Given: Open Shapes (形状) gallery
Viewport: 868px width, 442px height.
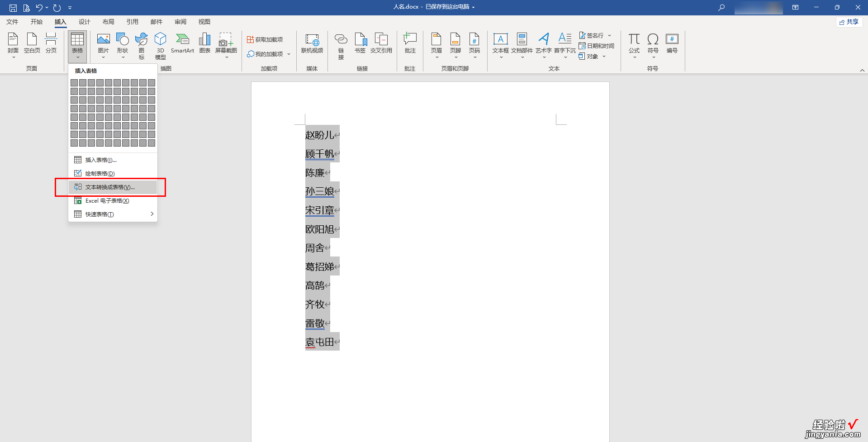Looking at the screenshot, I should coord(123,46).
